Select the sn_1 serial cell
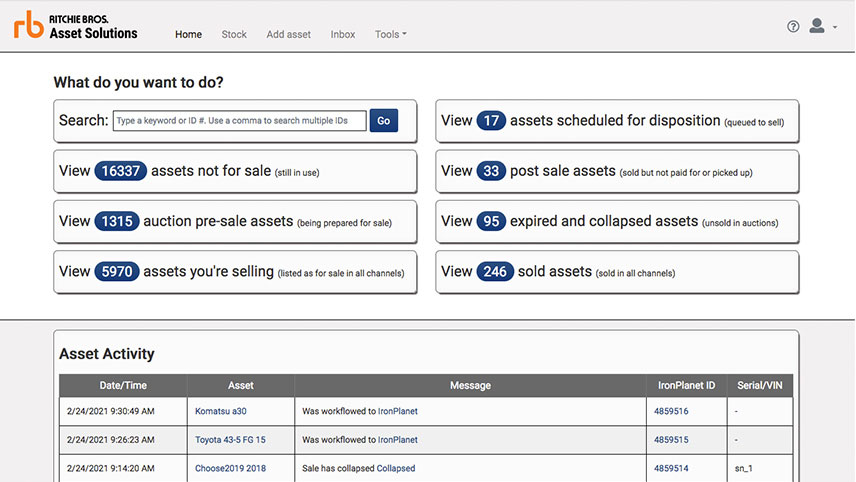Viewport: 856px width, 482px height. pos(759,468)
